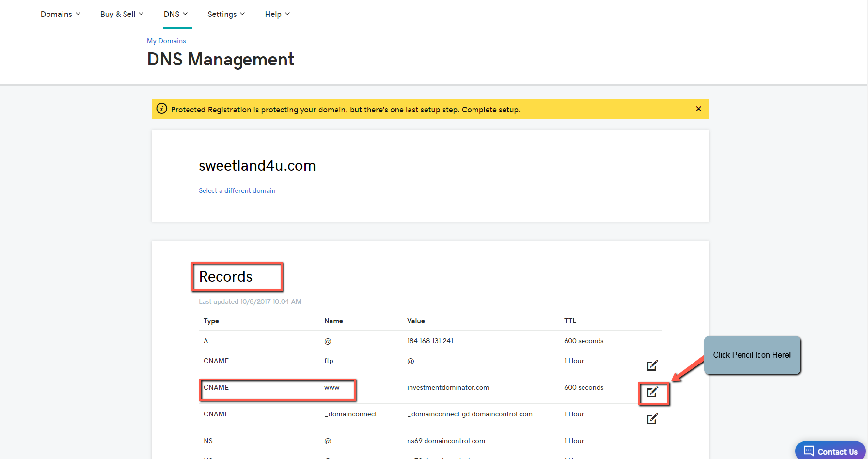Choose Select a different domain link
The image size is (868, 459).
[237, 190]
